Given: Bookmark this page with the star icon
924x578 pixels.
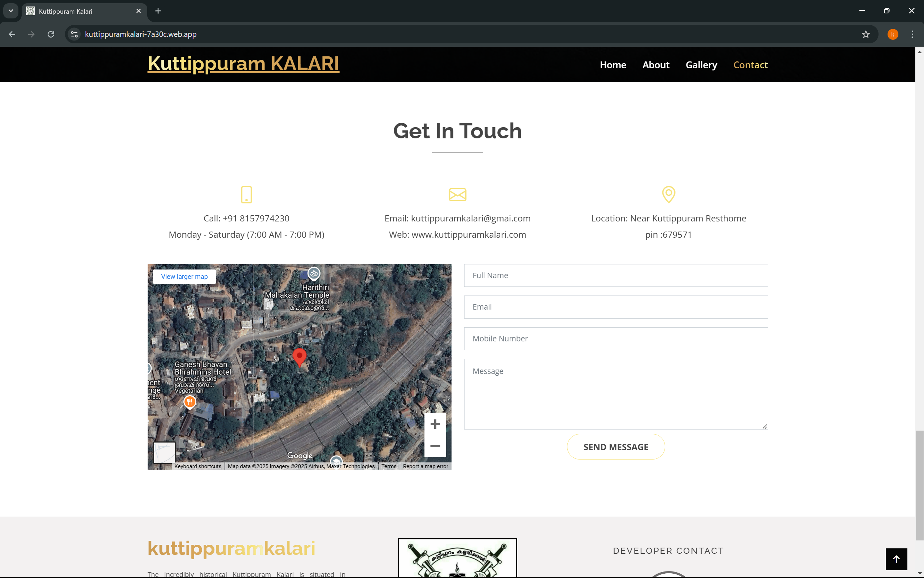Looking at the screenshot, I should click(866, 34).
